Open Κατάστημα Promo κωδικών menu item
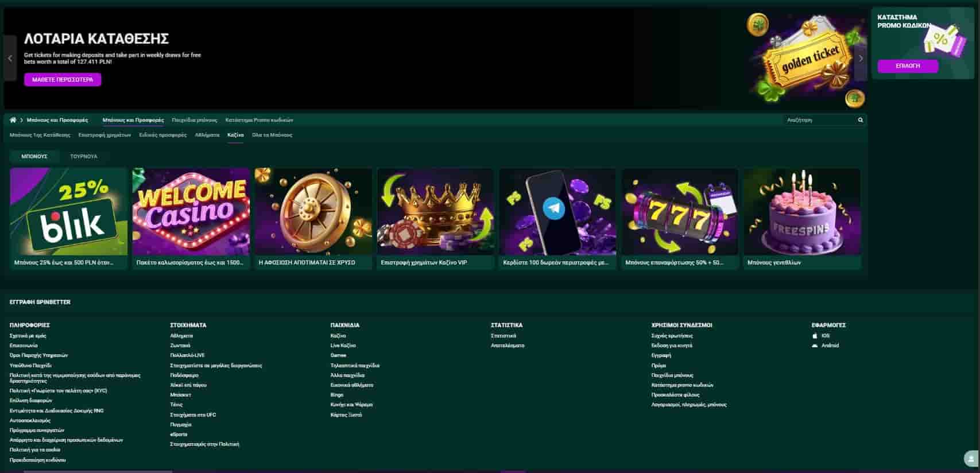The height and width of the screenshot is (473, 980). pyautogui.click(x=259, y=120)
